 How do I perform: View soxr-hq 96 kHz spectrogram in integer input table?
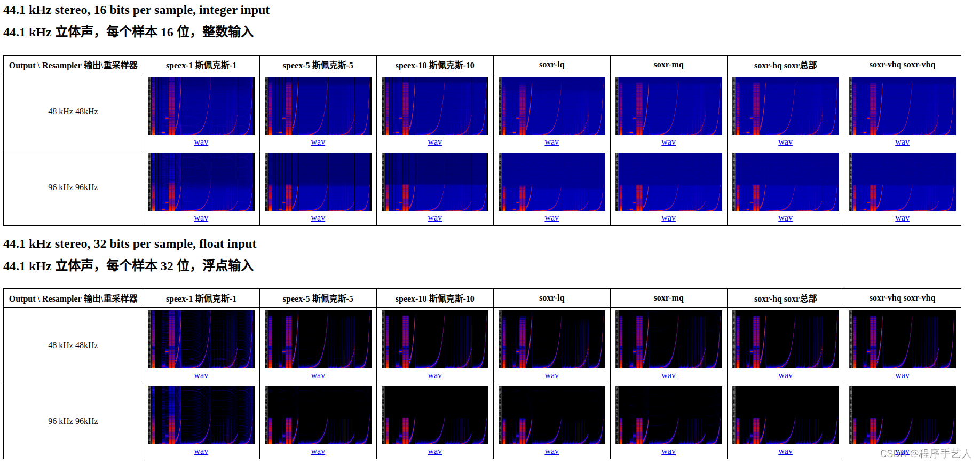coord(786,182)
